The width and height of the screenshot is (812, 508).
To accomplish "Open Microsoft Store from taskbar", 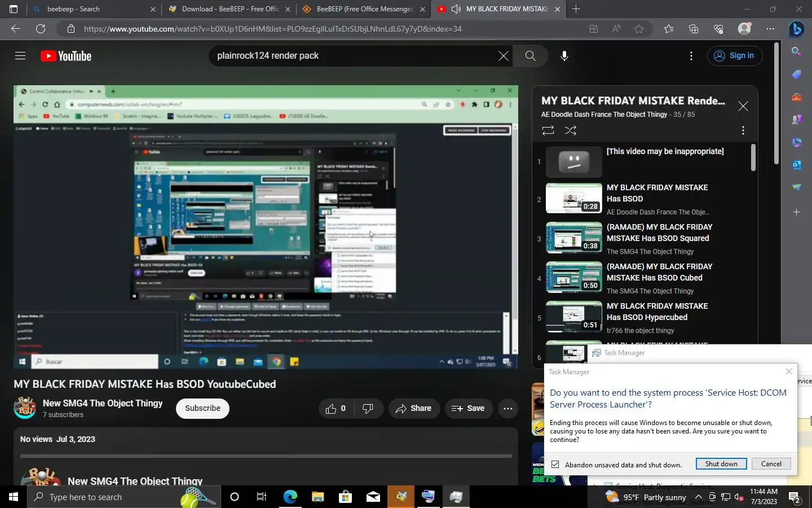I will click(x=345, y=497).
